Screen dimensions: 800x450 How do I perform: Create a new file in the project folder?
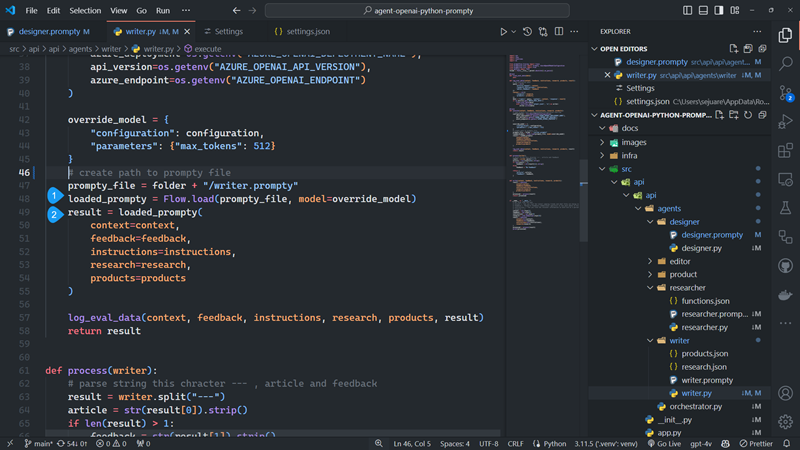pos(719,115)
